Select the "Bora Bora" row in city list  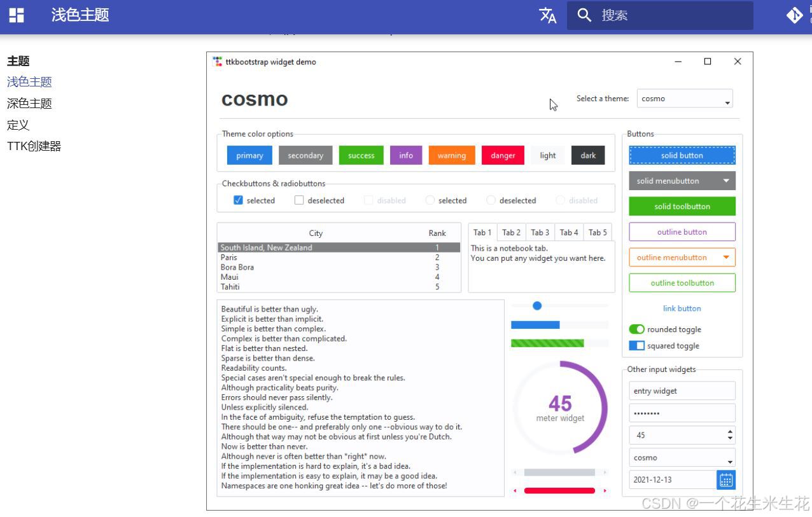pyautogui.click(x=339, y=267)
